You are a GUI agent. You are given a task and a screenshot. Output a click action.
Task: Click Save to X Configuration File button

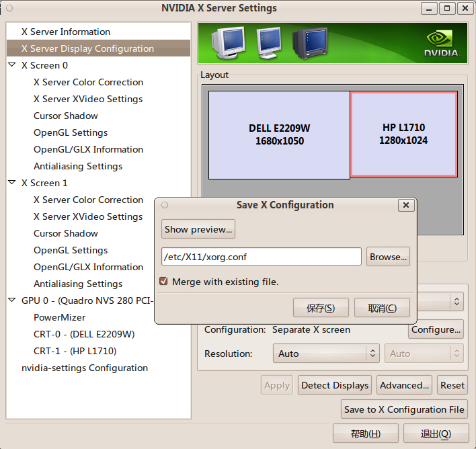(x=404, y=409)
